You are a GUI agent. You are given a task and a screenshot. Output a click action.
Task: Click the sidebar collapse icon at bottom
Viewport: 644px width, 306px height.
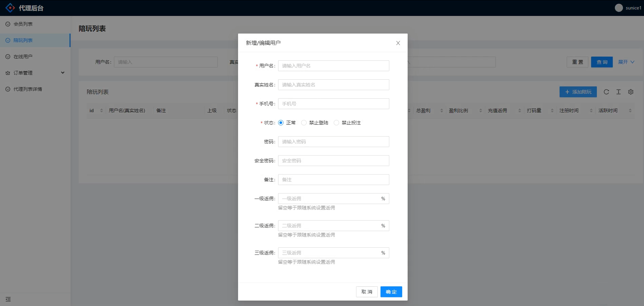coord(8,299)
